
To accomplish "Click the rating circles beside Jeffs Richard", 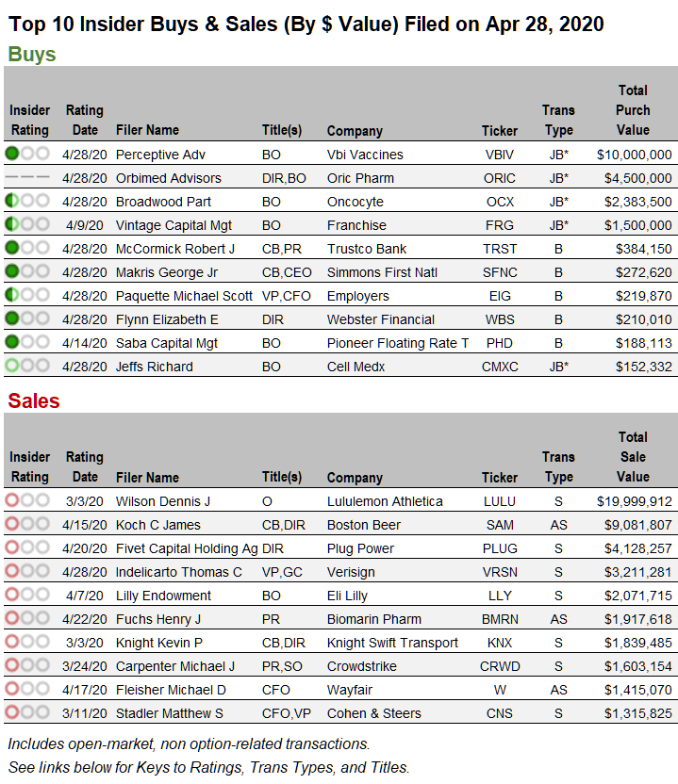I will click(26, 366).
